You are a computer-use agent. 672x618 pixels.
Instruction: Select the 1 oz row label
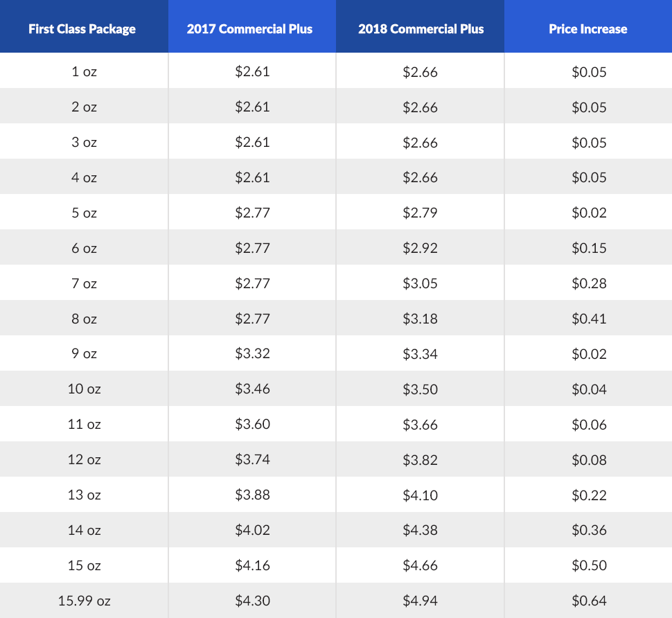[x=83, y=71]
